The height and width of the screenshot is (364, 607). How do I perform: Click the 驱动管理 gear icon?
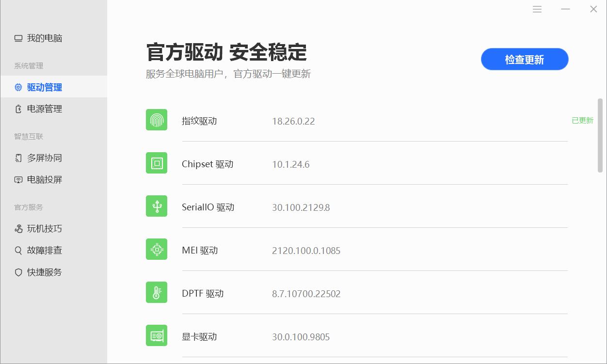tap(18, 87)
